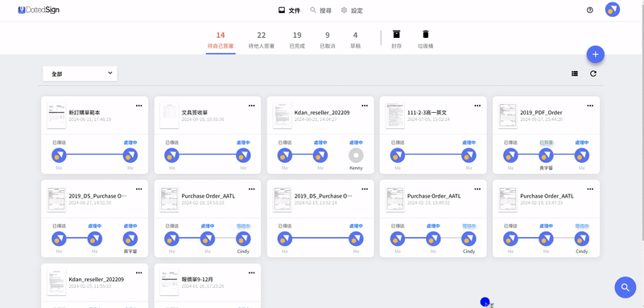Click the 新訂購單範本 title
Image resolution: width=644 pixels, height=308 pixels.
[x=85, y=112]
